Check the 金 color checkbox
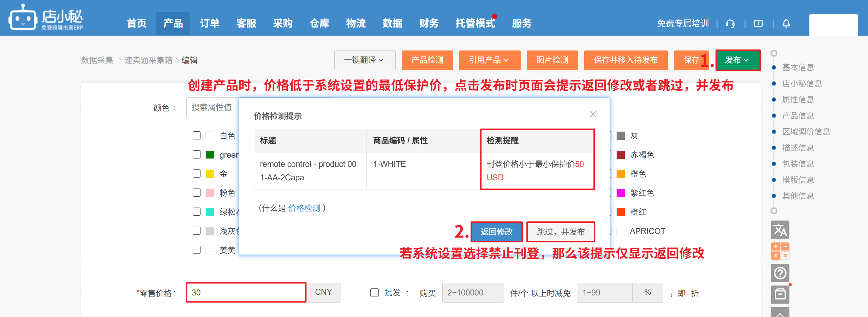Screen dimensions: 868x317 point(197,174)
